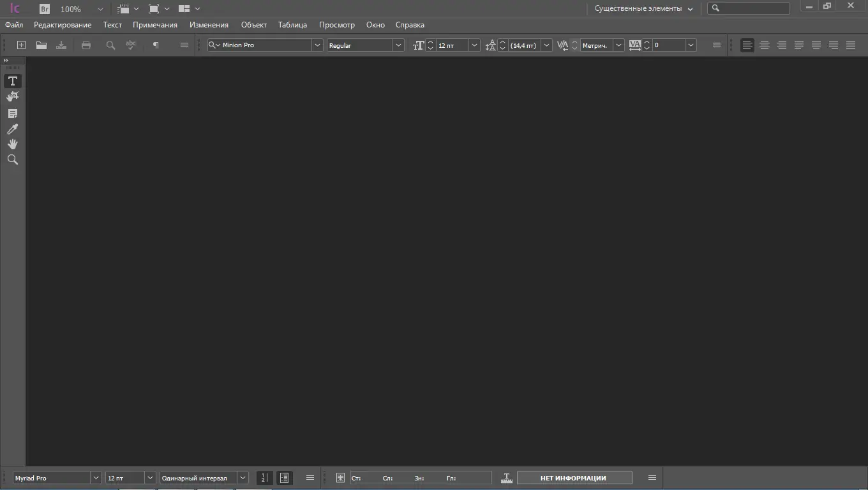Select the Zoom tool
This screenshot has width=868, height=490.
click(12, 160)
